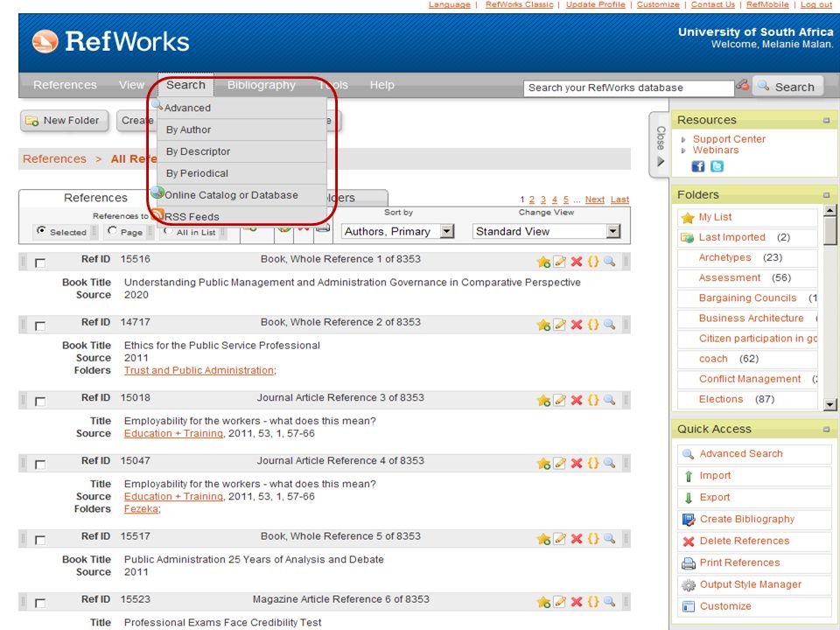Open the Trust and Public Administration folder link
Viewport: 840px width, 630px height.
(x=199, y=371)
